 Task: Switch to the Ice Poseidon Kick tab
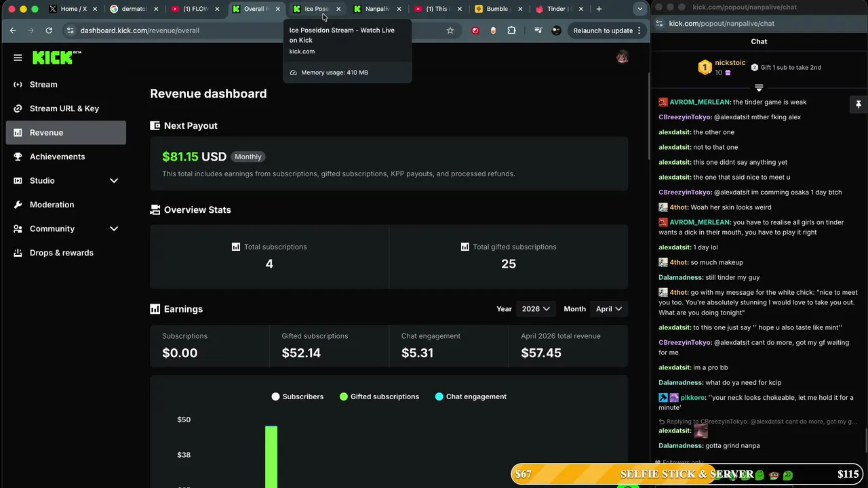316,9
